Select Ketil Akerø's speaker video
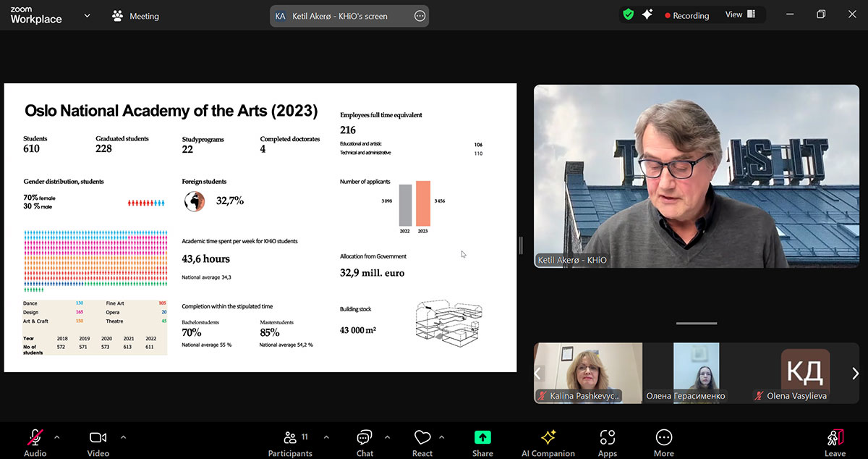Image resolution: width=868 pixels, height=459 pixels. 697,177
